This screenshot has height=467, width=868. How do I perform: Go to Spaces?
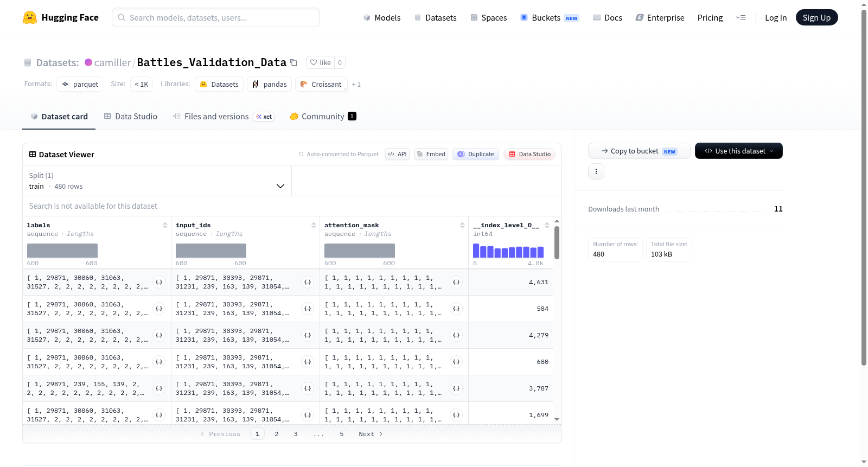[x=488, y=17]
